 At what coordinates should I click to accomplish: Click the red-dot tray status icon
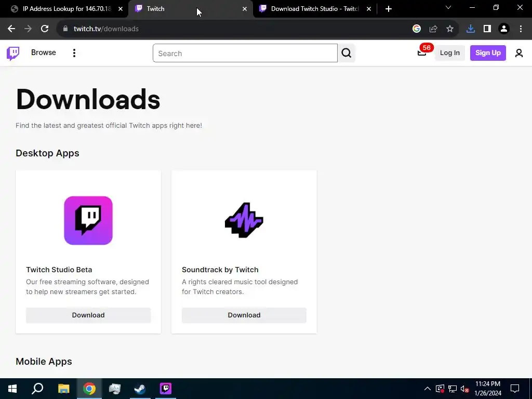click(440, 389)
